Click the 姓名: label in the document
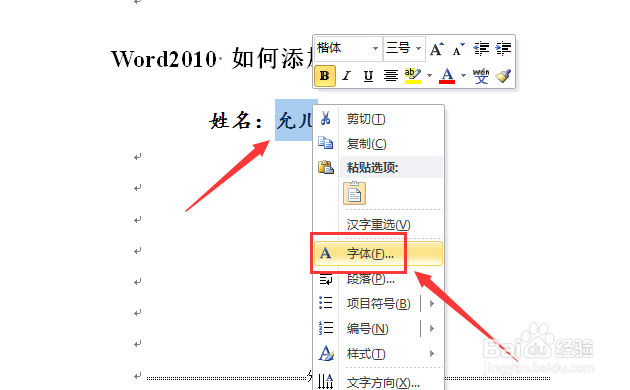The height and width of the screenshot is (390, 630). (x=236, y=120)
